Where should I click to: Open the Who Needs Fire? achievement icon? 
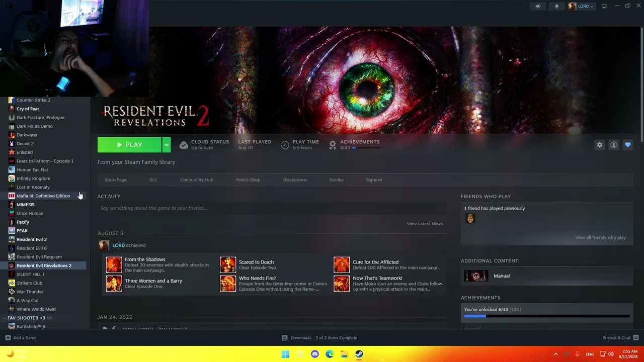[228, 284]
